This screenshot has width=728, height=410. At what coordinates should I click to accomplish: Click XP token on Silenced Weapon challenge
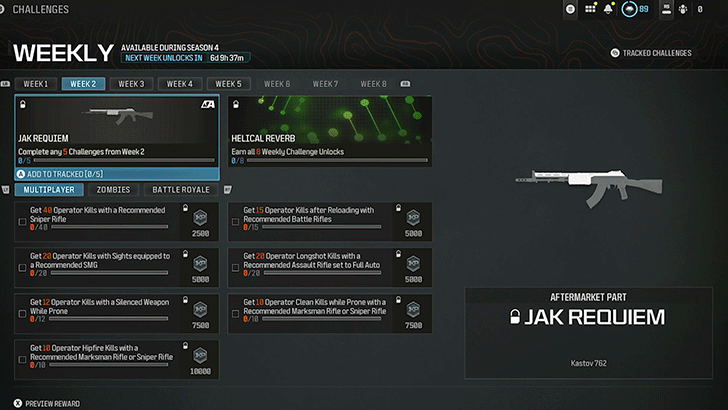click(200, 310)
